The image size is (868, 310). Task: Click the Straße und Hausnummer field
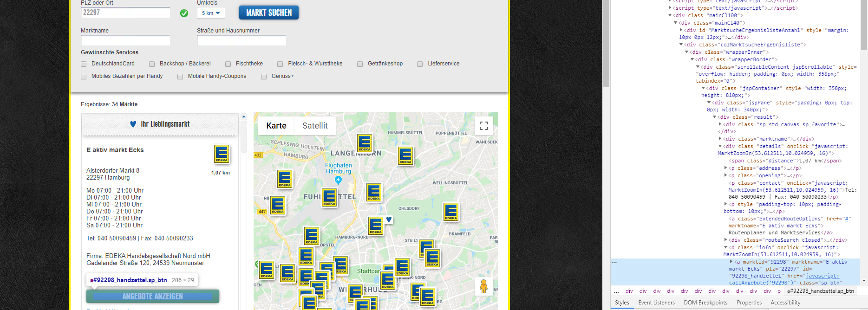point(241,40)
